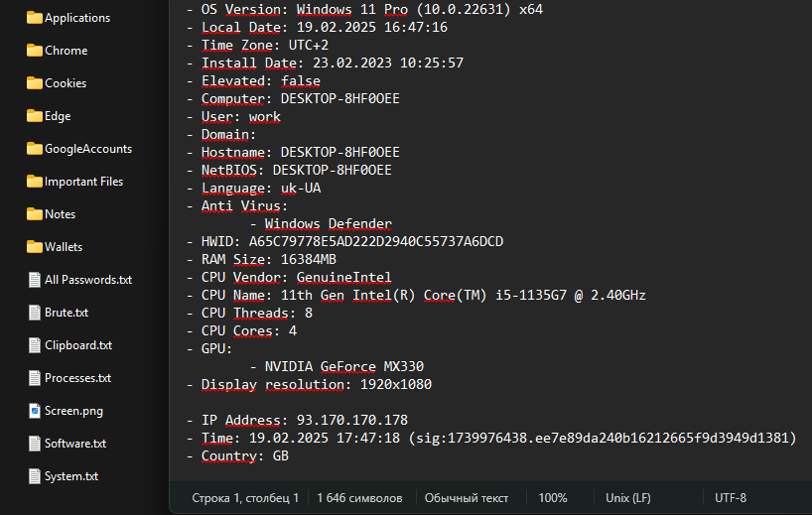Open the Important Files folder icon
Image resolution: width=812 pixels, height=515 pixels.
(34, 182)
